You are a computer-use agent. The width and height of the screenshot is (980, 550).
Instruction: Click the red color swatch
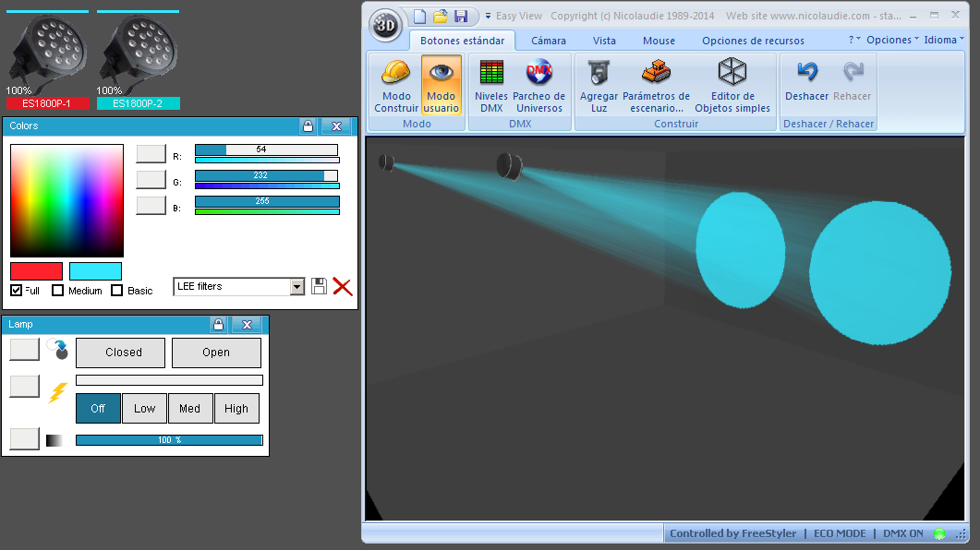point(36,271)
